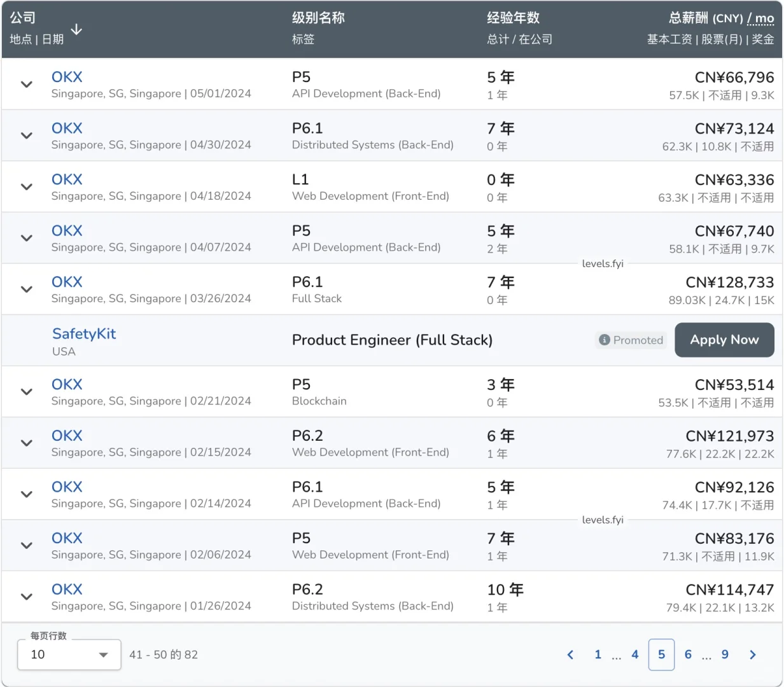Screen dimensions: 784x687
Task: Click salary CN¥121,973
Action: [730, 436]
